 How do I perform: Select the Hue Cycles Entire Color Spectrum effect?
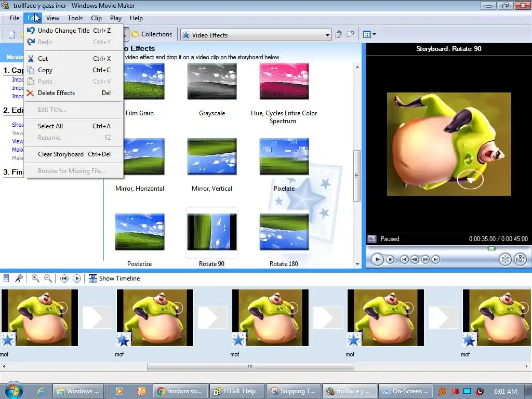pos(284,82)
